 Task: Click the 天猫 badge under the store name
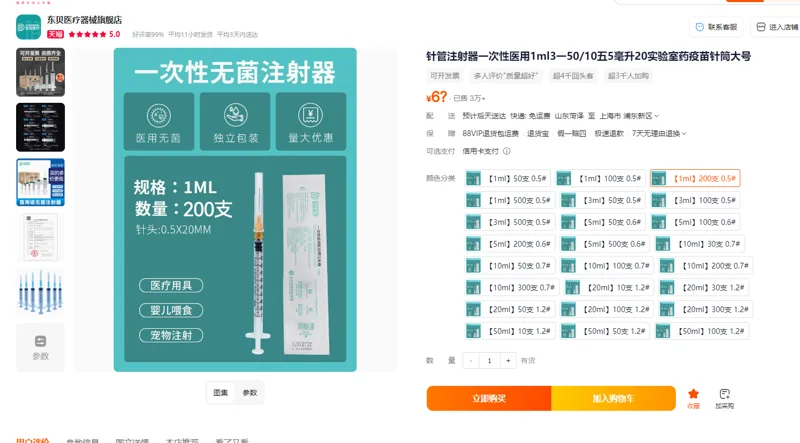tap(55, 34)
